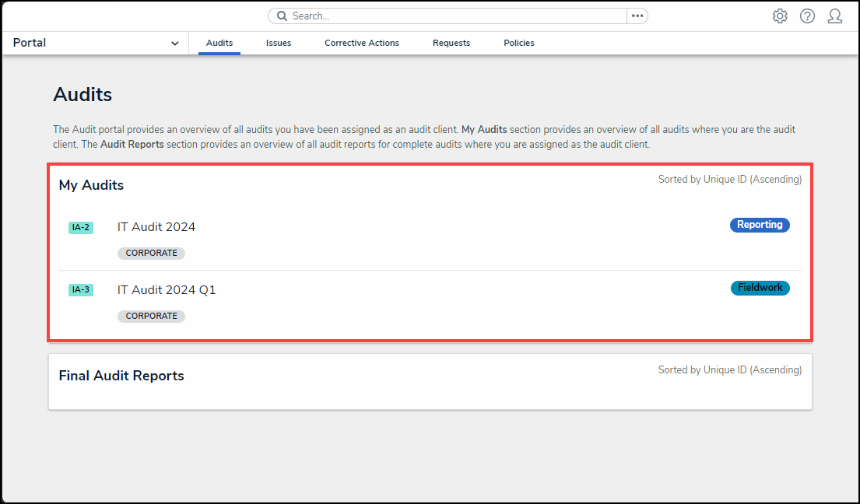Open the user profile icon
The image size is (860, 504).
[x=834, y=16]
